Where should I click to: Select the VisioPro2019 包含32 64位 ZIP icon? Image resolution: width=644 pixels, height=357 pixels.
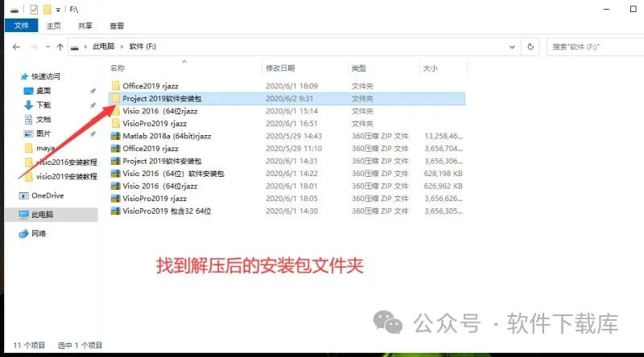[x=116, y=211]
